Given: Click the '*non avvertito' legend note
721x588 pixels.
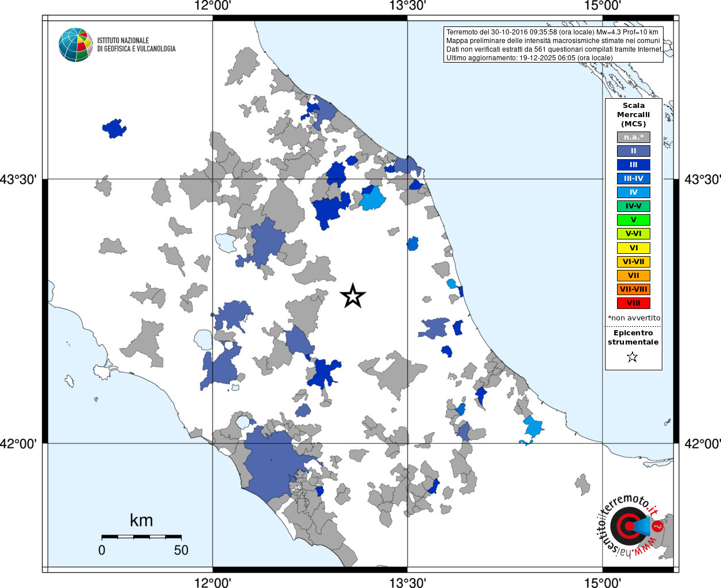Looking at the screenshot, I should click(634, 318).
